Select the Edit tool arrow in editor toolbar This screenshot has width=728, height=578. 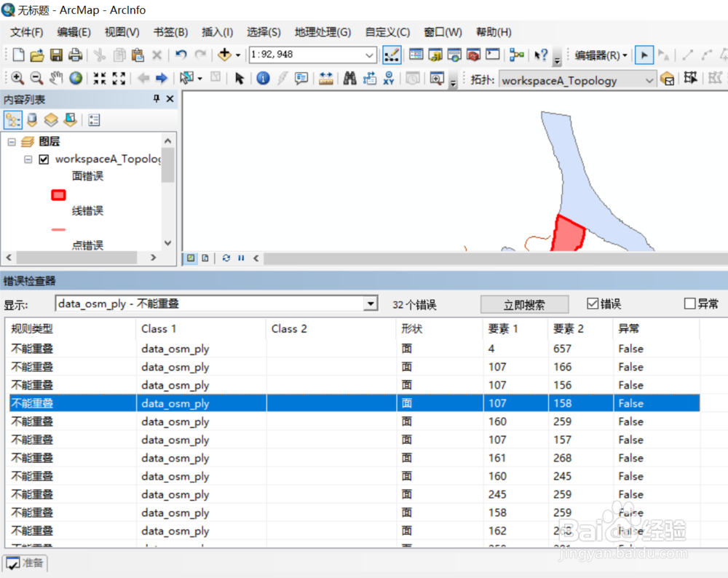[644, 55]
